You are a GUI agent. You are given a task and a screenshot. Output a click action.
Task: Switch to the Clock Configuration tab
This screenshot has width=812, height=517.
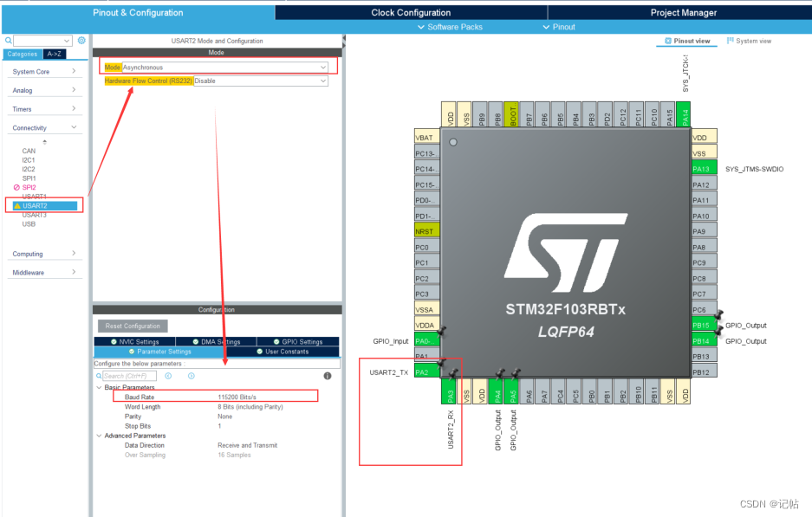coord(411,11)
